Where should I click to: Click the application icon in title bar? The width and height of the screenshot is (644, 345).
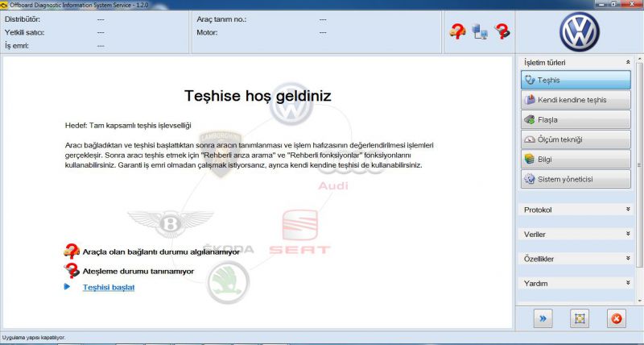click(x=4, y=5)
